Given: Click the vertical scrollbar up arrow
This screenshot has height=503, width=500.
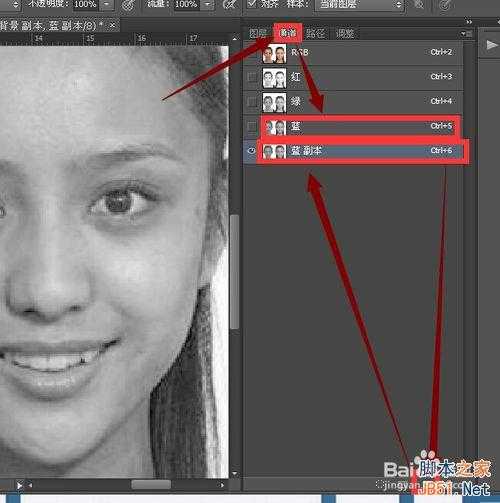Looking at the screenshot, I should click(x=235, y=39).
